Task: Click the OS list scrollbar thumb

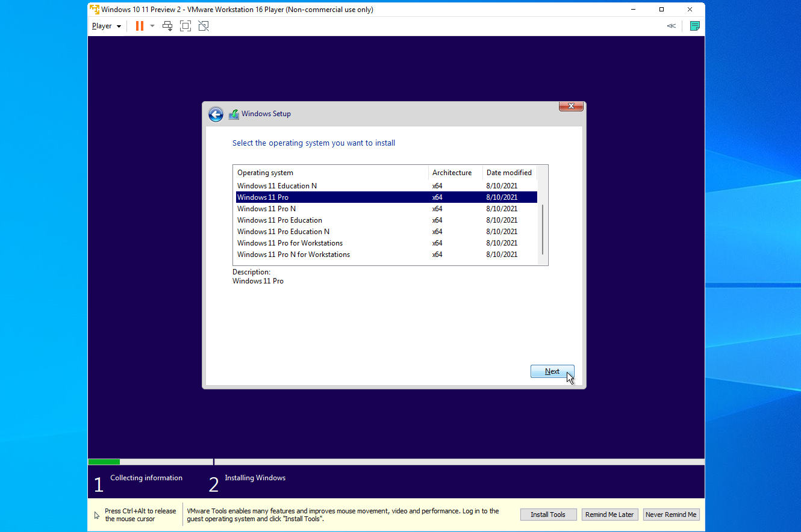Action: [x=543, y=229]
